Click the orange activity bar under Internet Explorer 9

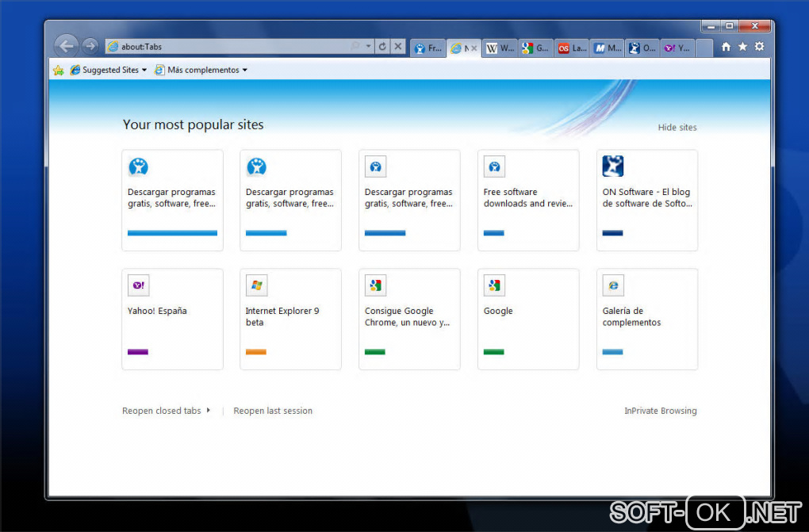256,352
